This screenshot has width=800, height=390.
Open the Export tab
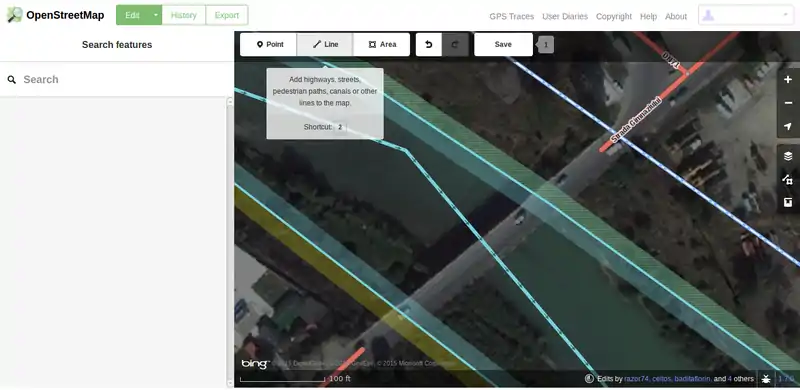[x=227, y=15]
